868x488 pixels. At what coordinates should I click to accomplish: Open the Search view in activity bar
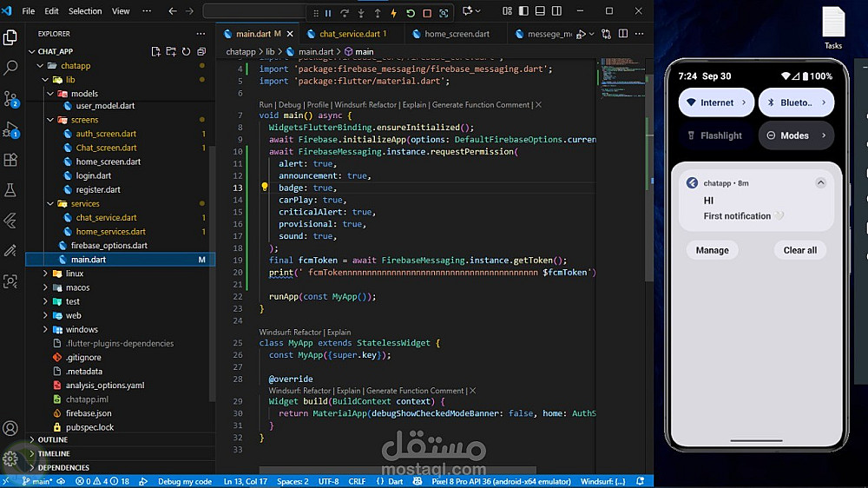(x=10, y=68)
